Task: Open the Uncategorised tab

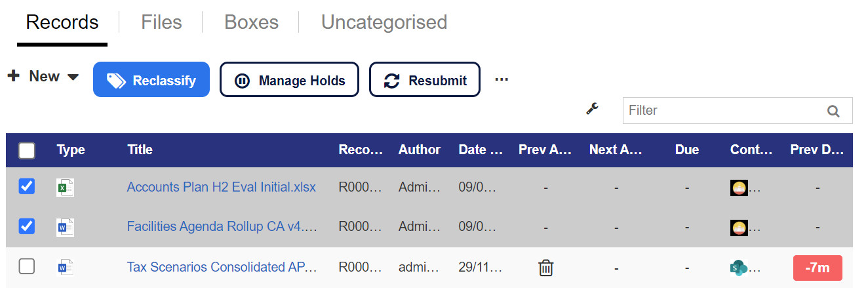Action: (384, 22)
